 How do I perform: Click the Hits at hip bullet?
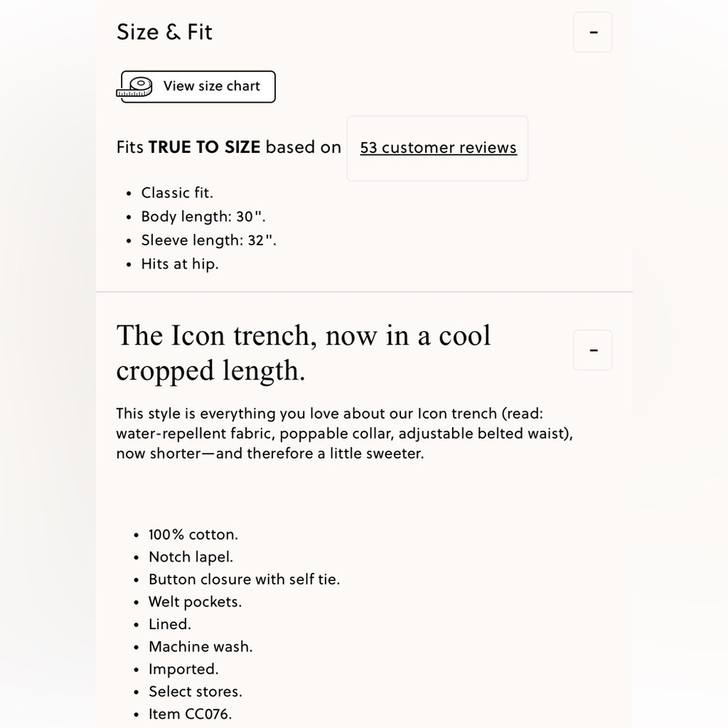pyautogui.click(x=180, y=264)
